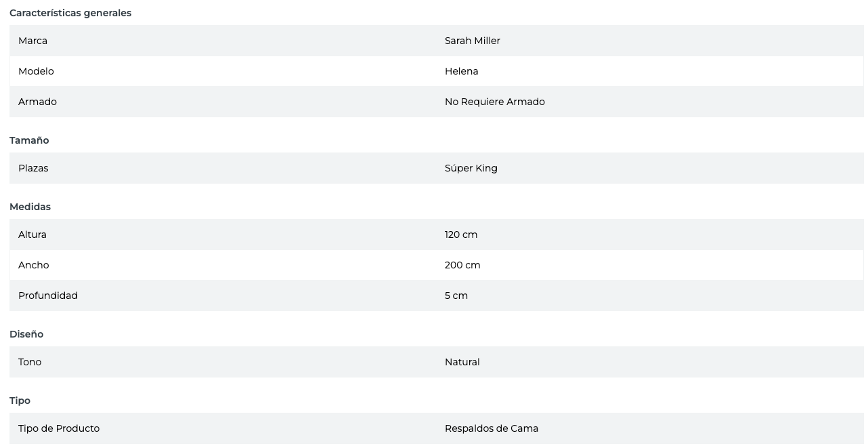Click the Natural tone value
This screenshot has height=448, width=868.
[x=462, y=362]
